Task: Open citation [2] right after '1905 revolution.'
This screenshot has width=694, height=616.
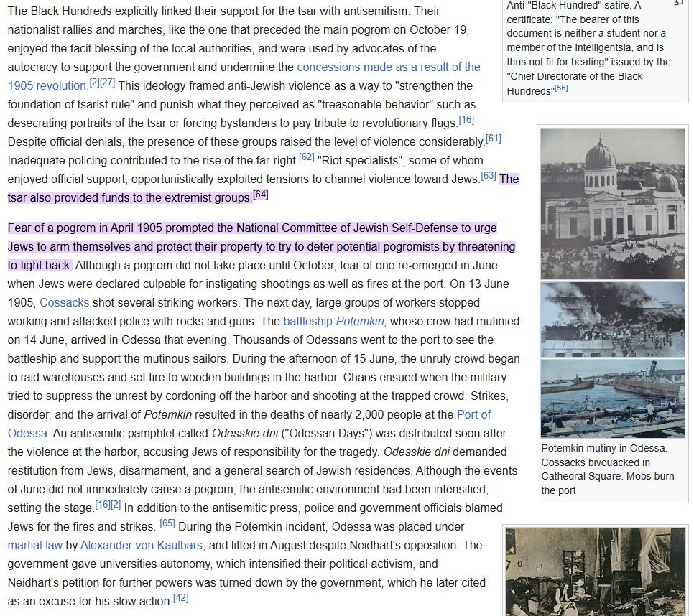Action: (95, 83)
